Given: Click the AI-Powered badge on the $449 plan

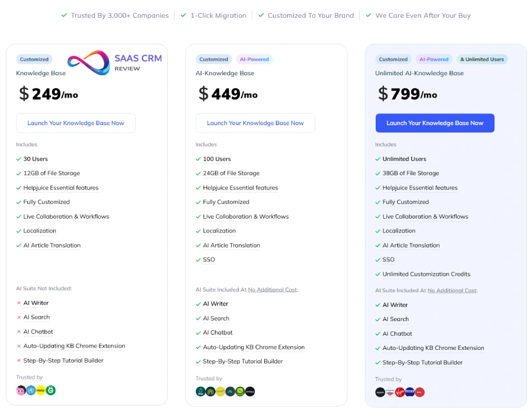Looking at the screenshot, I should coord(254,59).
